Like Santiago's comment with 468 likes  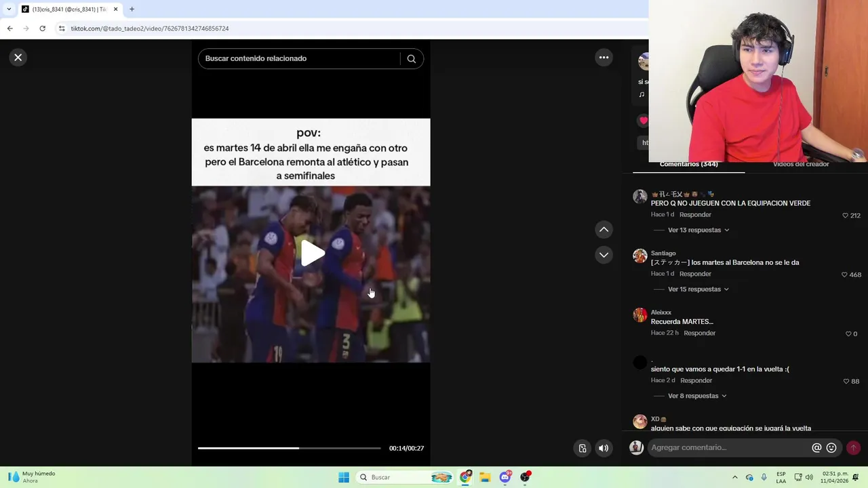844,274
